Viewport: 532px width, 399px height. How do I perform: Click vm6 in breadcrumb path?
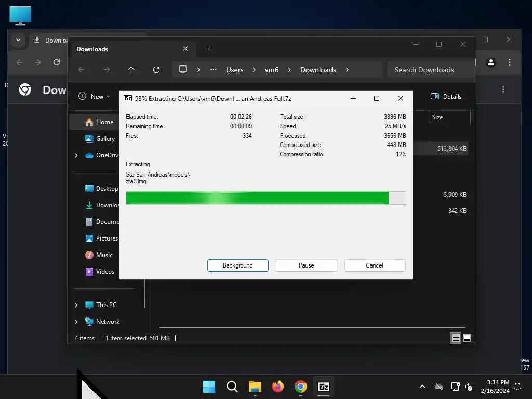(271, 70)
